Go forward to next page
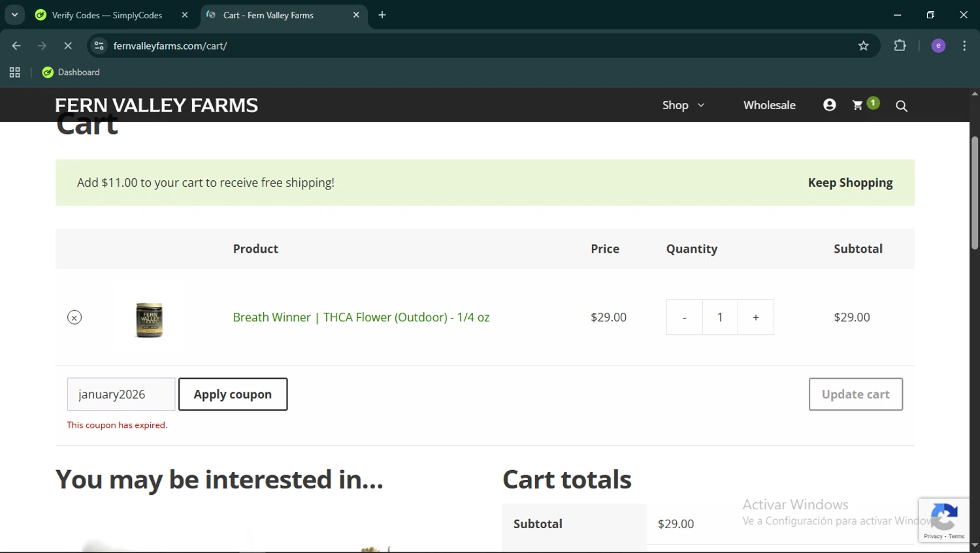980x553 pixels. point(42,46)
